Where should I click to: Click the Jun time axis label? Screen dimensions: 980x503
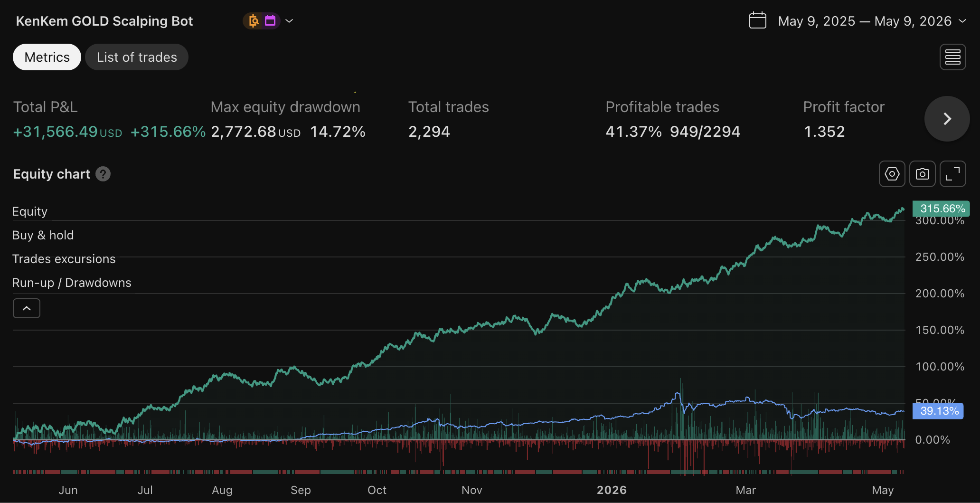click(x=68, y=490)
